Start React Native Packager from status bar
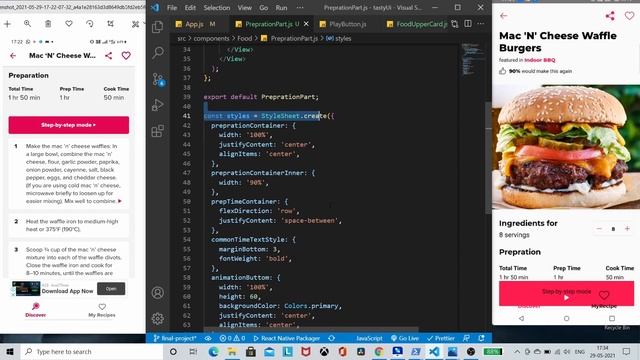 coord(287,338)
